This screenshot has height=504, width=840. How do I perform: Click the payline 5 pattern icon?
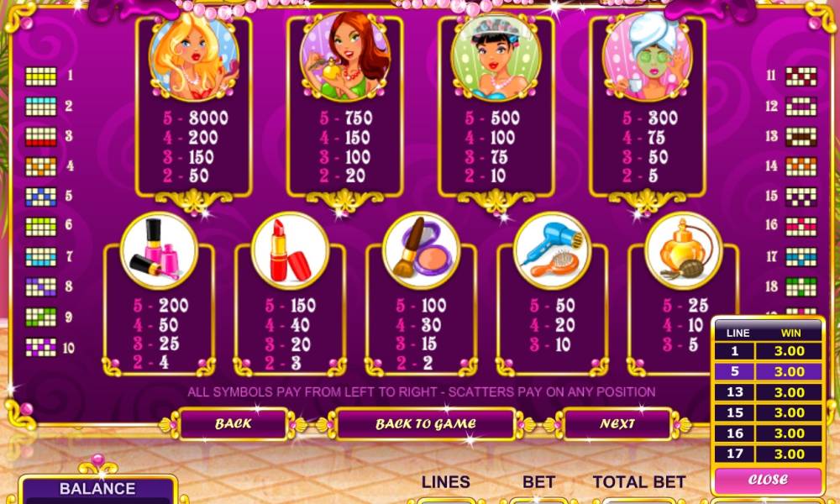pyautogui.click(x=40, y=197)
